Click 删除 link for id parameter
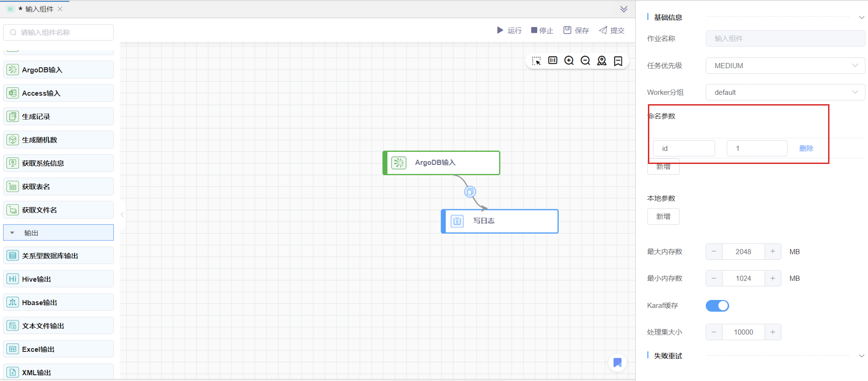 [806, 148]
